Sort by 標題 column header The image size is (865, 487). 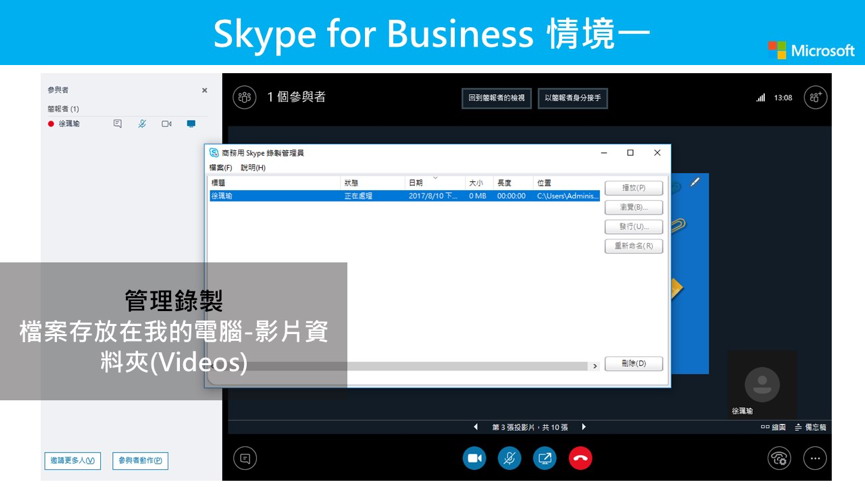(x=275, y=183)
